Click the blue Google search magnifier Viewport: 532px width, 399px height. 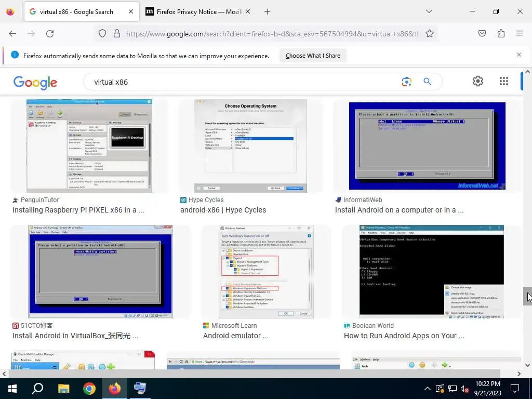427,82
